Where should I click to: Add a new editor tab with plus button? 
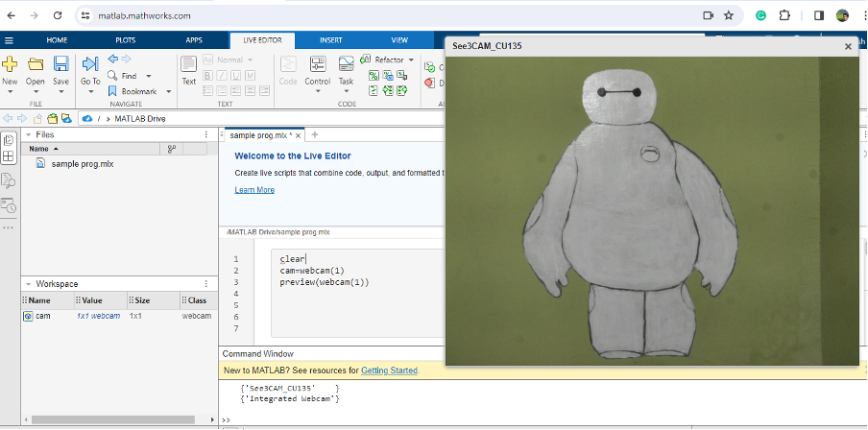[x=314, y=134]
